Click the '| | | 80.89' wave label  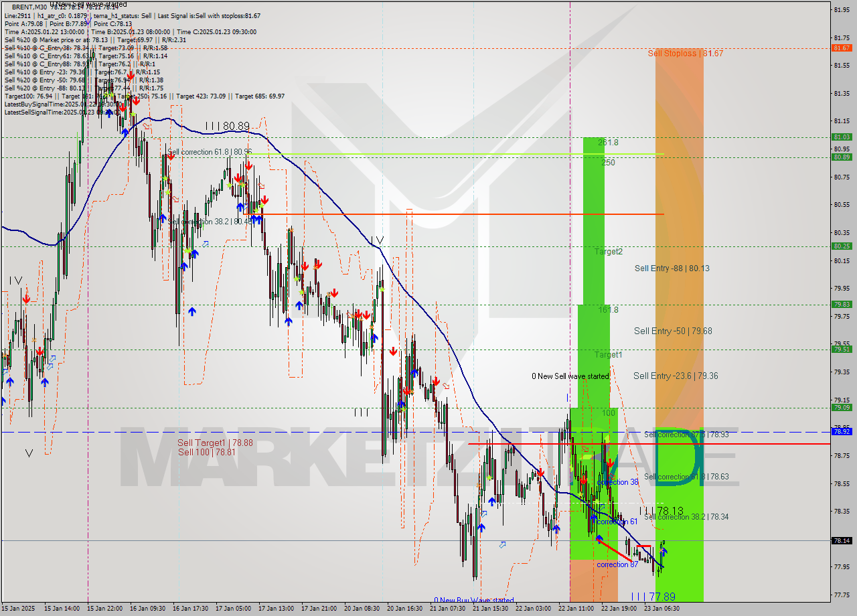[x=227, y=126]
